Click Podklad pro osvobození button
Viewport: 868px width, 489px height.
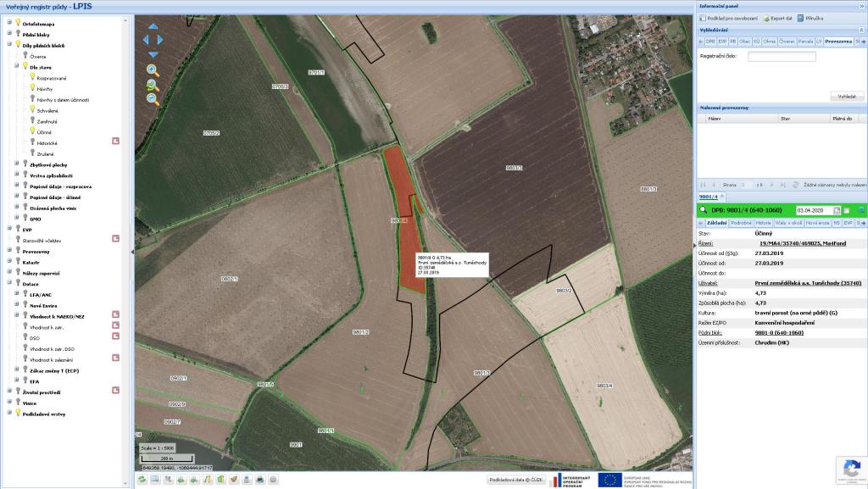pos(732,18)
